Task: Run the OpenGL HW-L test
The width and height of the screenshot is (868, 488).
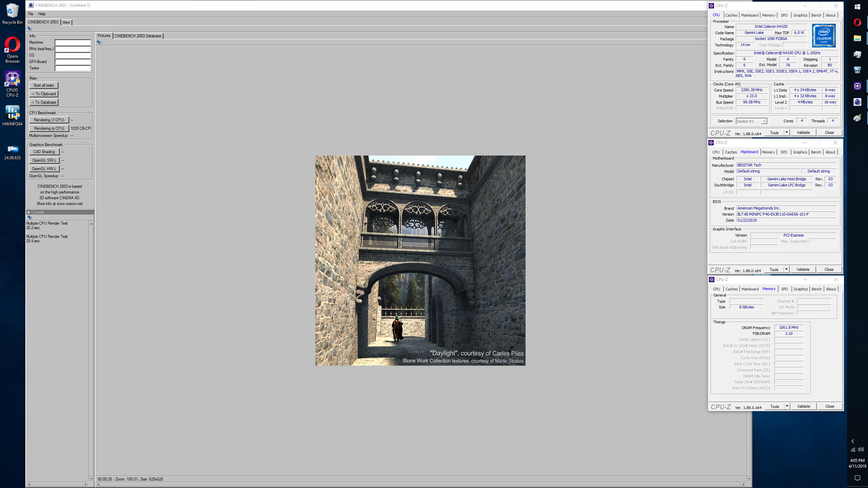Action: [x=44, y=169]
